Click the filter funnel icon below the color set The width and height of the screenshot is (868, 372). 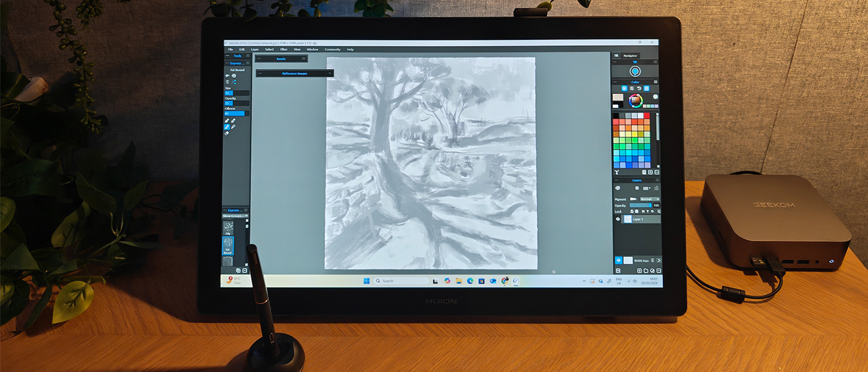pos(617,172)
